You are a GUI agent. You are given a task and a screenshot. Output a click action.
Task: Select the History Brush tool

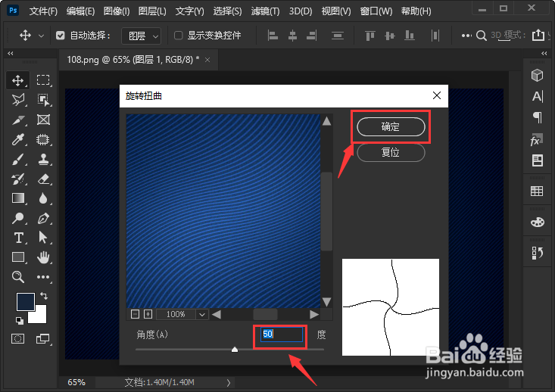(x=17, y=179)
